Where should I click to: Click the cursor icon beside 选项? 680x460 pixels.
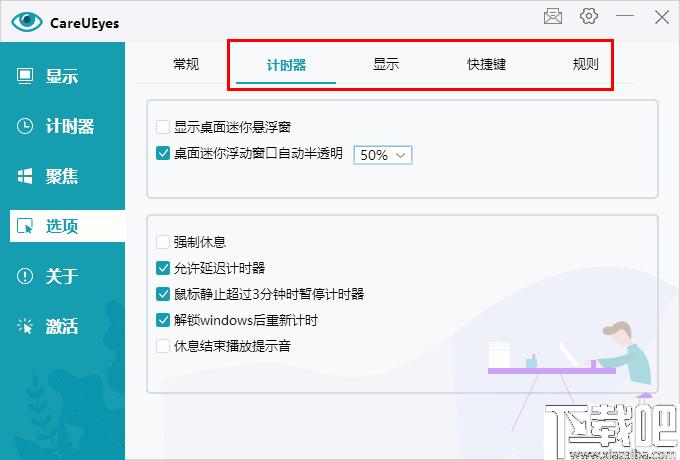(x=25, y=226)
